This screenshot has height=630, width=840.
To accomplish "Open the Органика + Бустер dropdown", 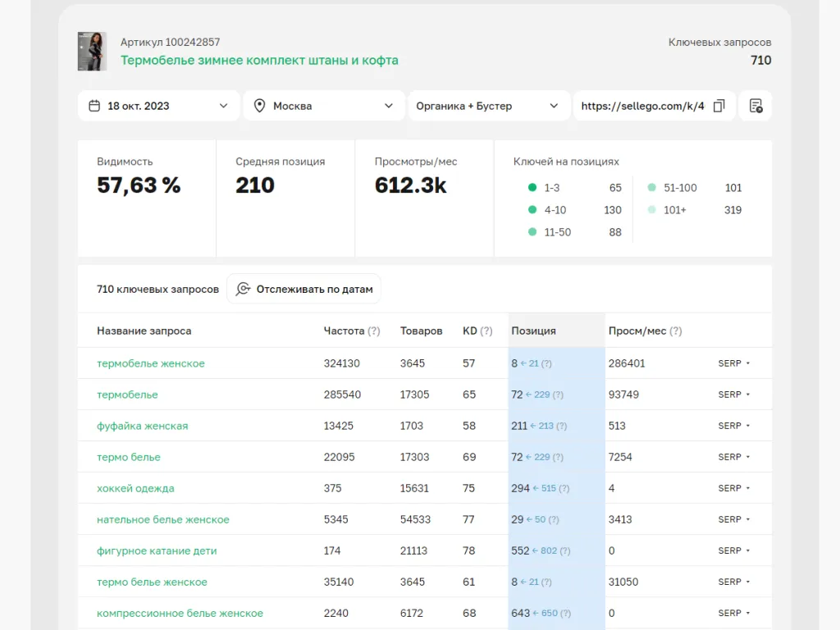I will coord(489,106).
